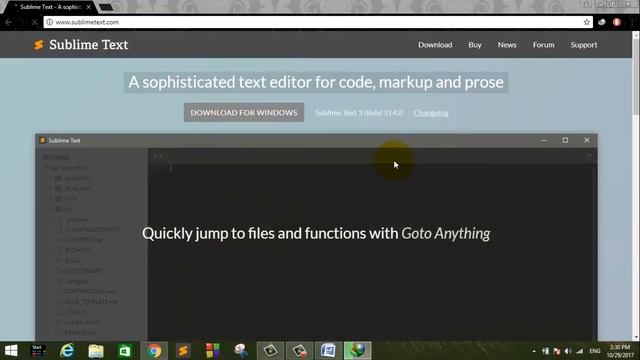Screen dimensions: 640x360
Task: Switch the ENG input language indicator
Action: coord(595,351)
